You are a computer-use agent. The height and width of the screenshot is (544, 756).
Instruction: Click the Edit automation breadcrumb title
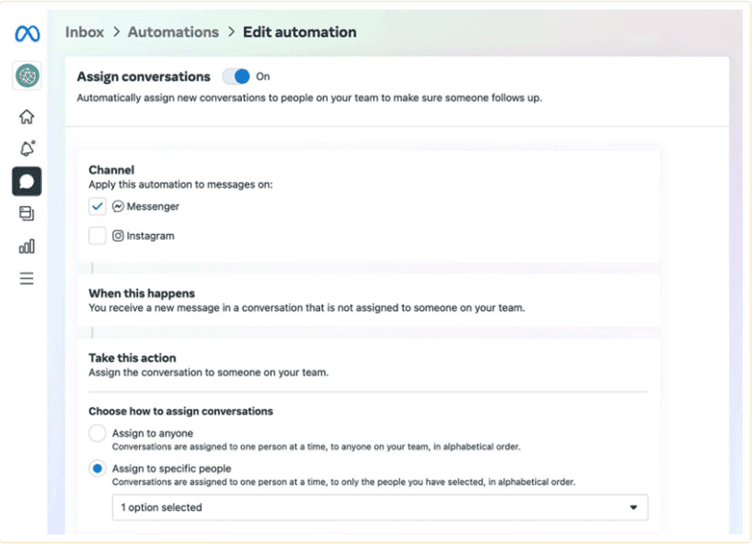coord(300,32)
